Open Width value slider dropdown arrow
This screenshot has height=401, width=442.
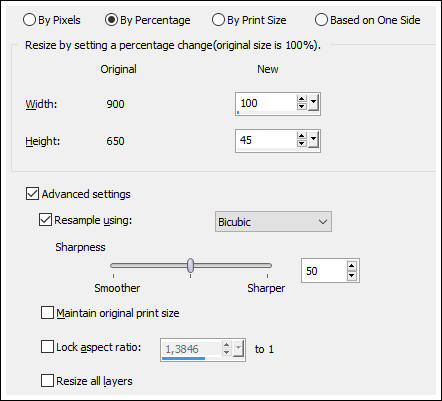click(313, 103)
